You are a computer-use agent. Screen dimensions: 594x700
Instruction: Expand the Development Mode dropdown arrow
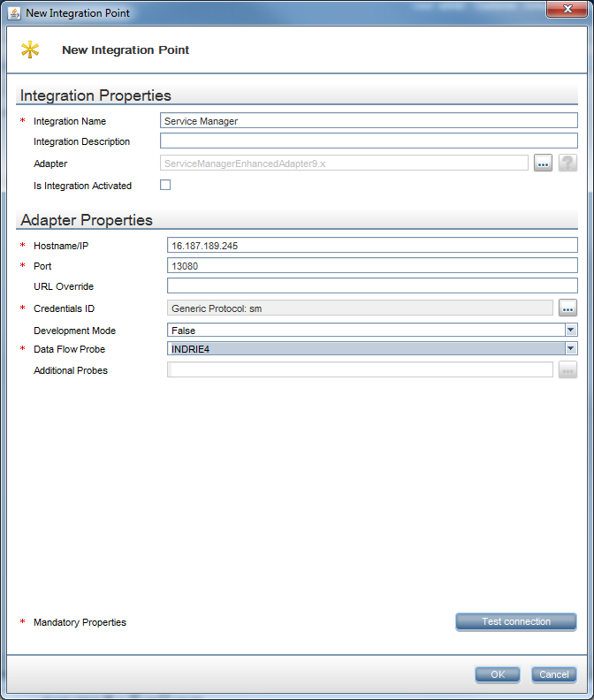(x=571, y=330)
